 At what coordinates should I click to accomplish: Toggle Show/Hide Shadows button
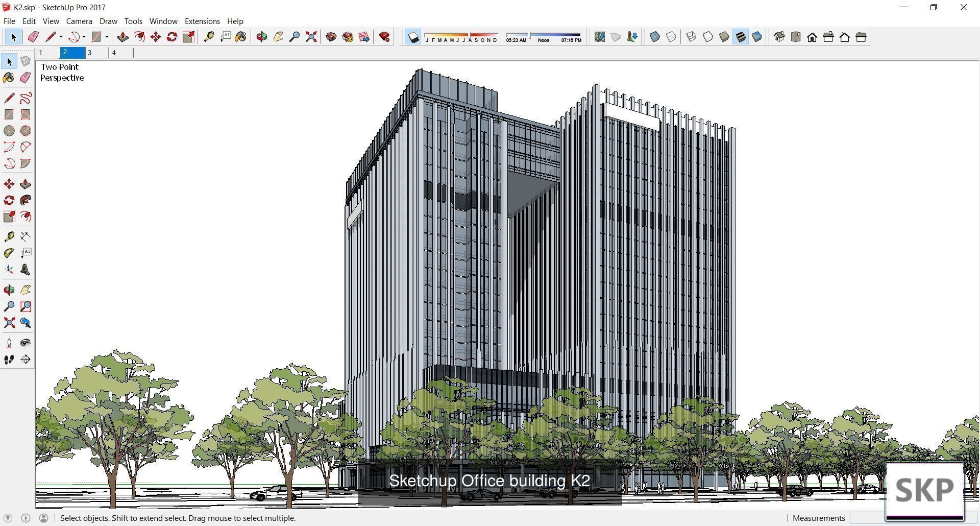pos(413,37)
